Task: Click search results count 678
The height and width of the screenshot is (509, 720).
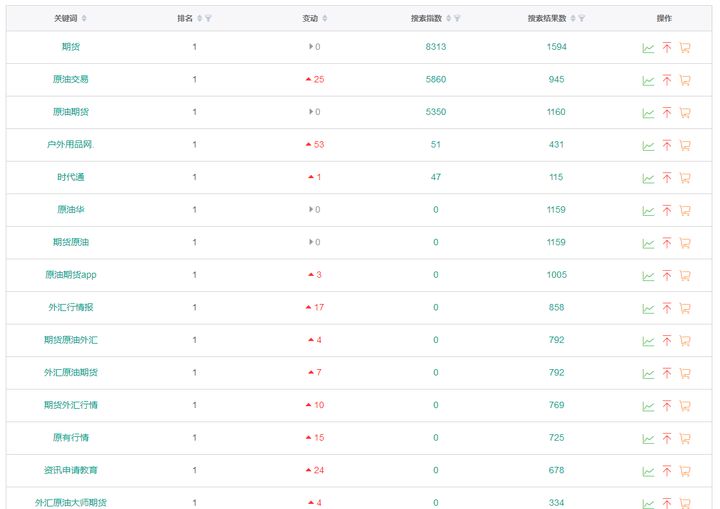Action: [x=556, y=470]
